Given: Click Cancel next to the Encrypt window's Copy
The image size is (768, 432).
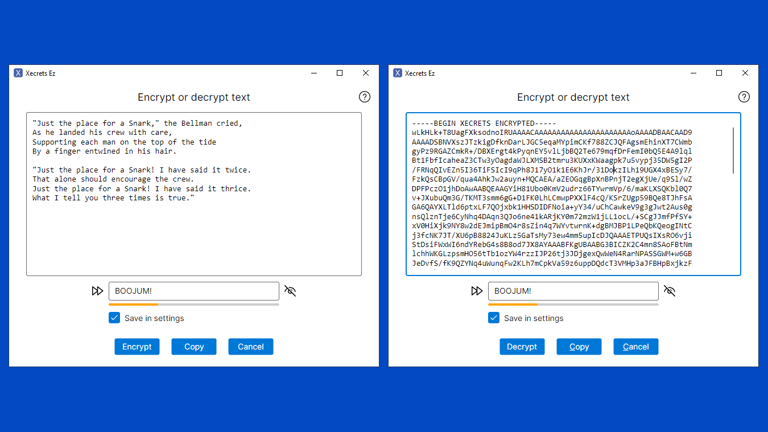Looking at the screenshot, I should coord(250,347).
